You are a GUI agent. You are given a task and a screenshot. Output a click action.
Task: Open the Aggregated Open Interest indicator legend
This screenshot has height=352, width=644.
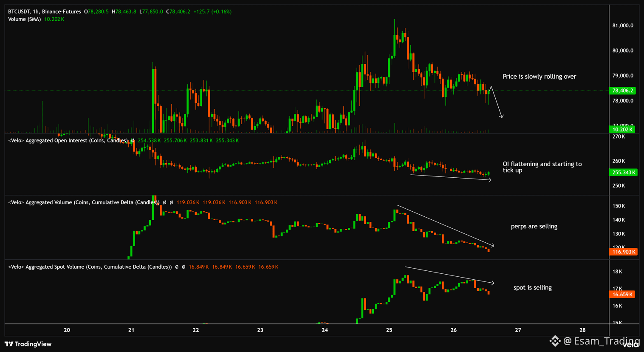pos(68,140)
